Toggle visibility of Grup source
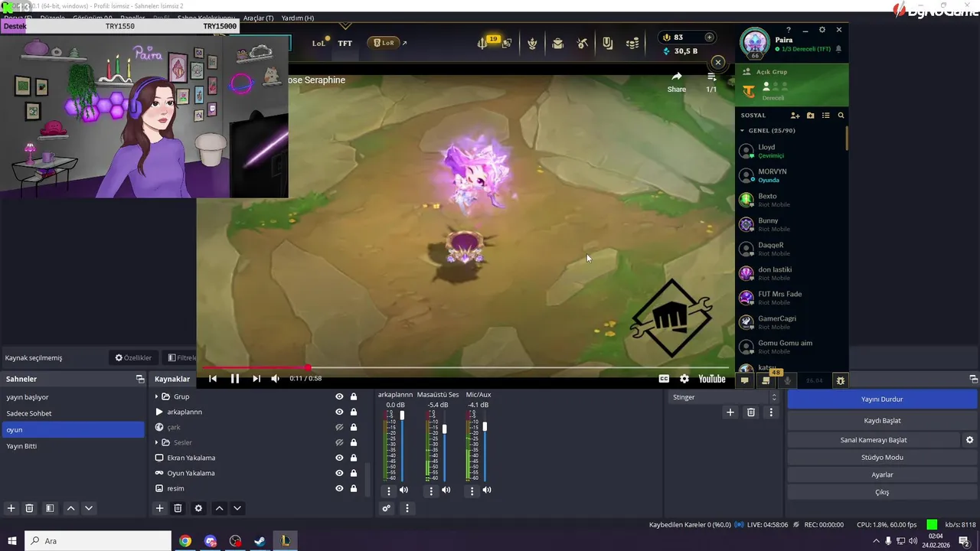 point(339,396)
